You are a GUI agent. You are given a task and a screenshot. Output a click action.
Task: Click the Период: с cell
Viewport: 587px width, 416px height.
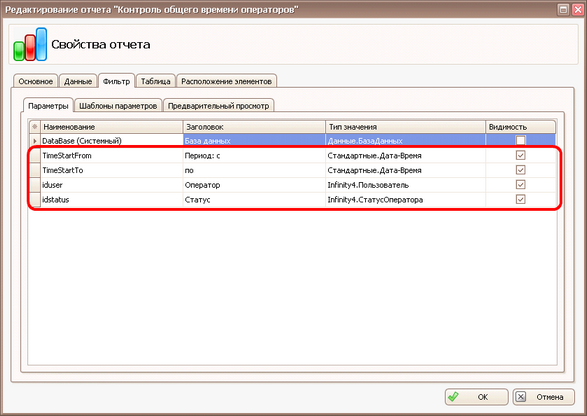(254, 155)
